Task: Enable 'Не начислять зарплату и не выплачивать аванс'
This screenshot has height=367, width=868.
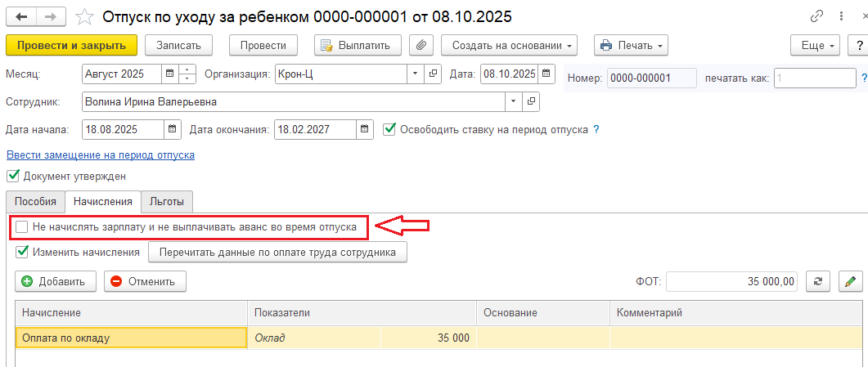Action: 21,226
